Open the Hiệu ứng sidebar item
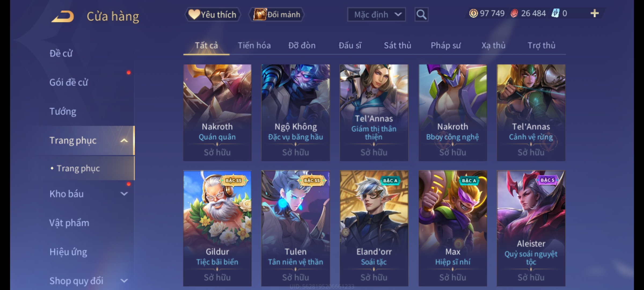This screenshot has width=644, height=290. [68, 252]
